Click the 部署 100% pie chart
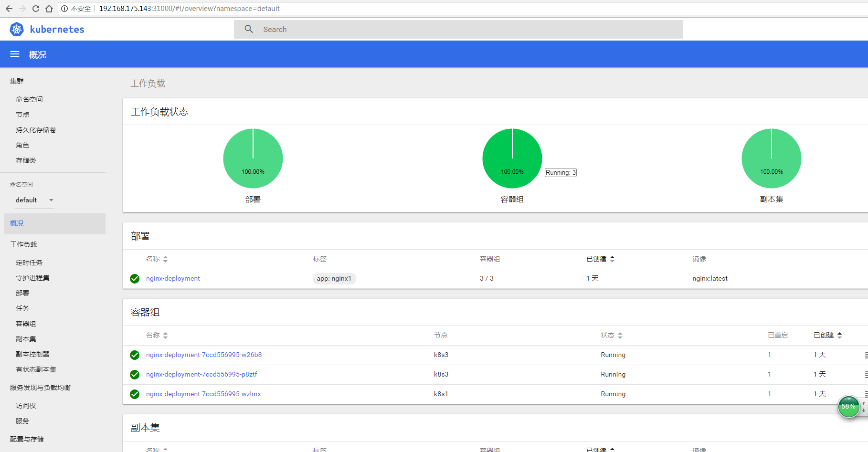The height and width of the screenshot is (452, 868). (253, 158)
